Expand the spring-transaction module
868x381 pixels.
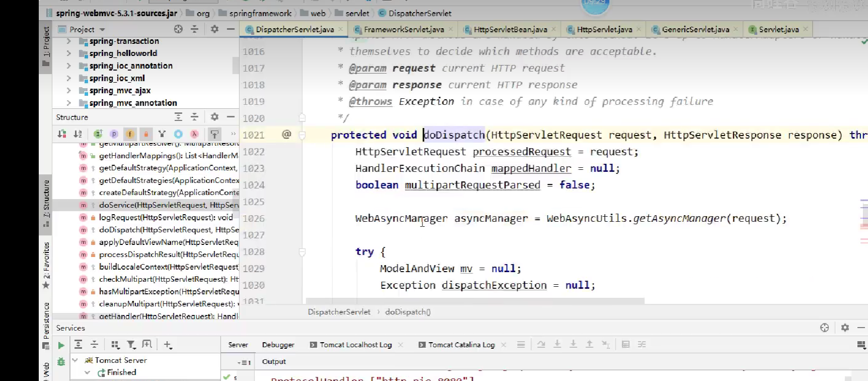[68, 41]
